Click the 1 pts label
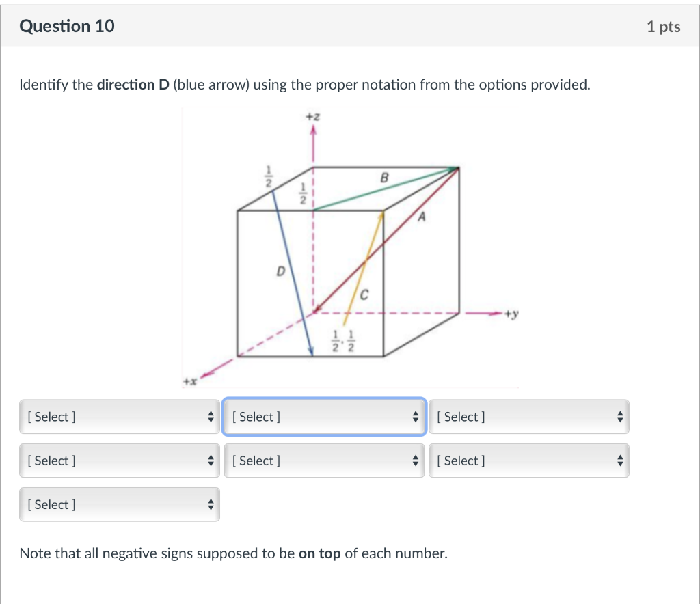Screen dimensions: 700x604 [x=662, y=27]
